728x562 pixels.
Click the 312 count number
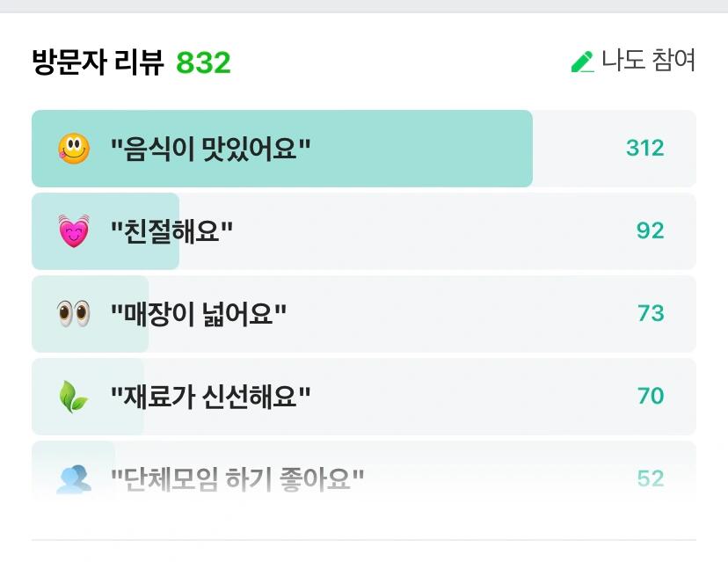644,148
